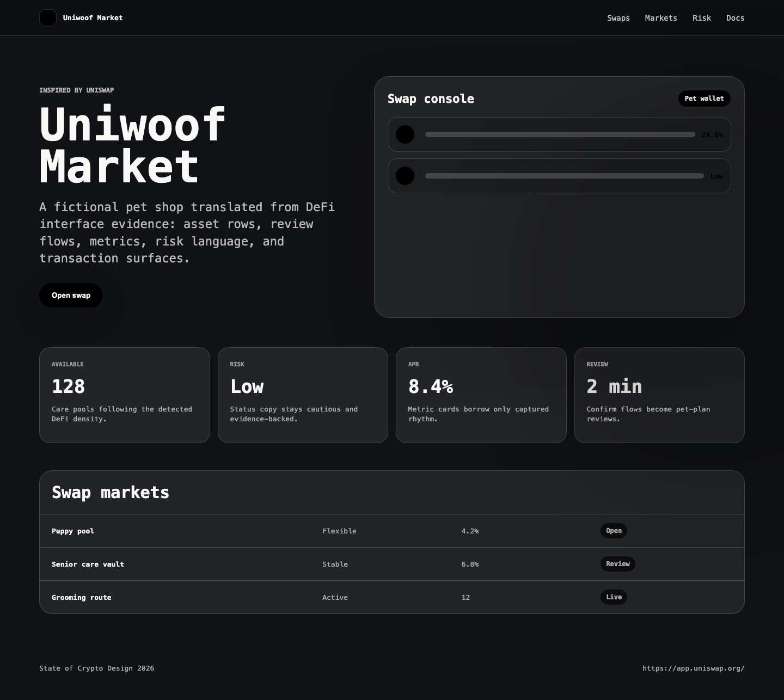Click the INSPIRED BY UNISWAP label
Viewport: 784px width, 700px height.
77,90
